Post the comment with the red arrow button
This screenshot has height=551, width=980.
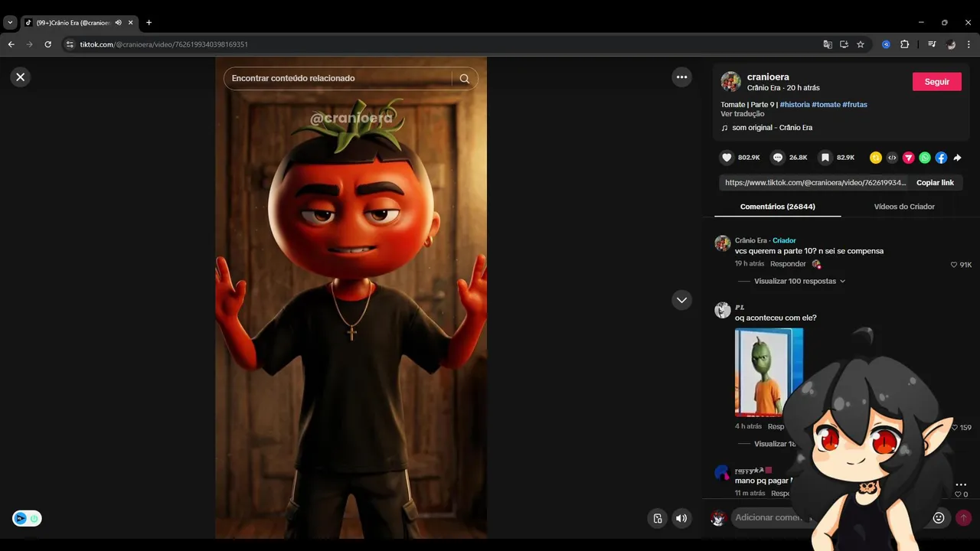coord(963,518)
